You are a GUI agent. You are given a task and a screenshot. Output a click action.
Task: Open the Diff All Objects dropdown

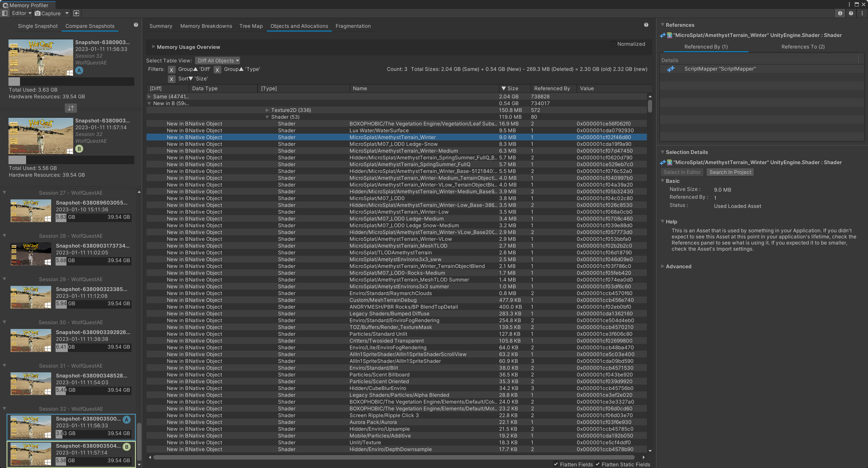pyautogui.click(x=217, y=60)
